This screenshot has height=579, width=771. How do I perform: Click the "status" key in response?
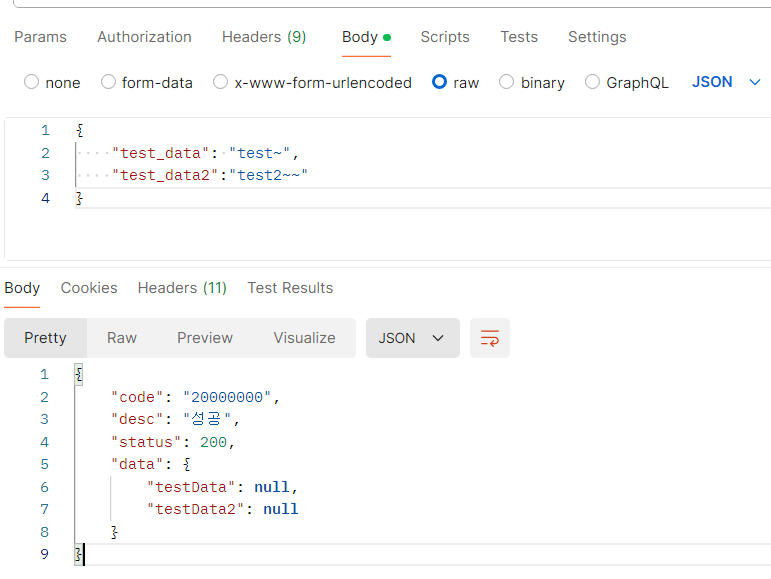[x=146, y=442]
